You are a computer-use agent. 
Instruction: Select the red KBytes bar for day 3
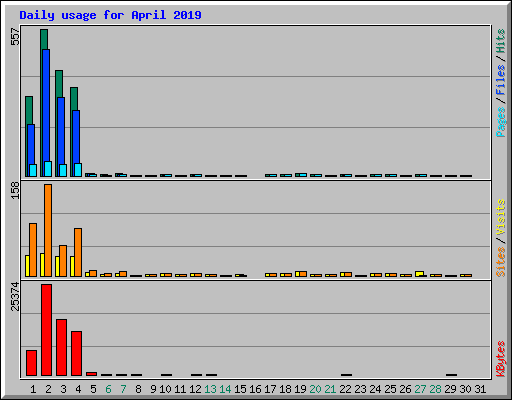pos(61,348)
